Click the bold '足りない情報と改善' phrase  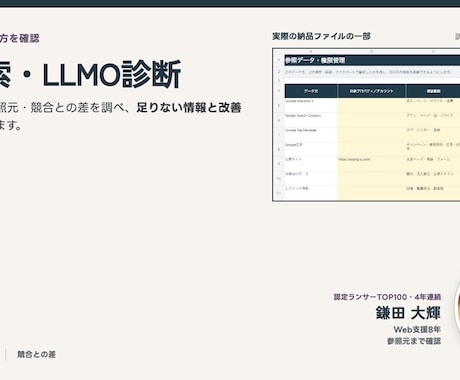click(189, 108)
